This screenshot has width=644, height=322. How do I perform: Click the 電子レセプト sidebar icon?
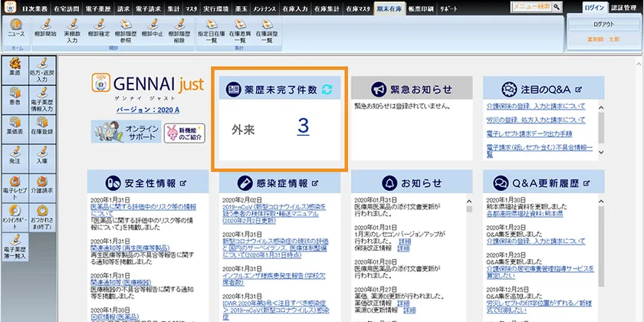[15, 183]
